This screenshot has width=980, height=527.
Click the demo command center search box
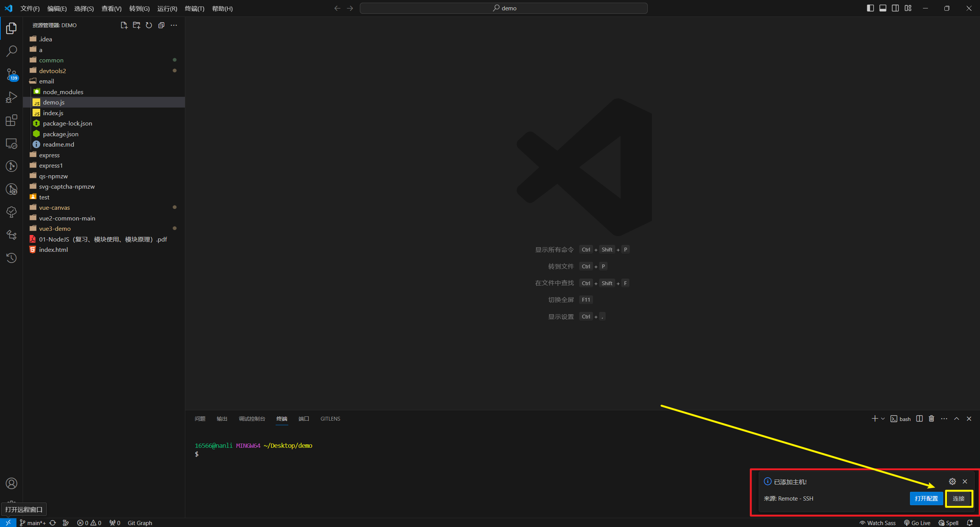click(503, 8)
